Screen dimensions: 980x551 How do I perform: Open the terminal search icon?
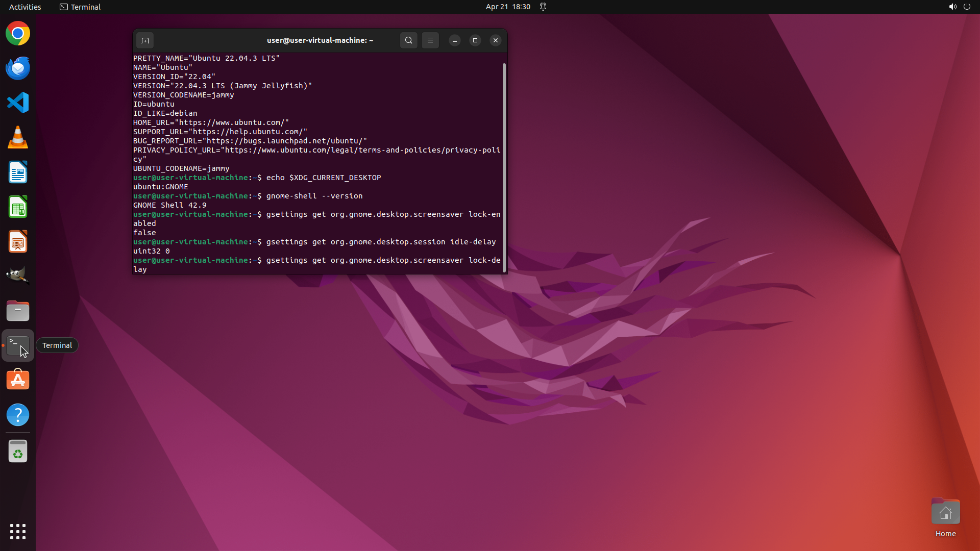tap(408, 40)
